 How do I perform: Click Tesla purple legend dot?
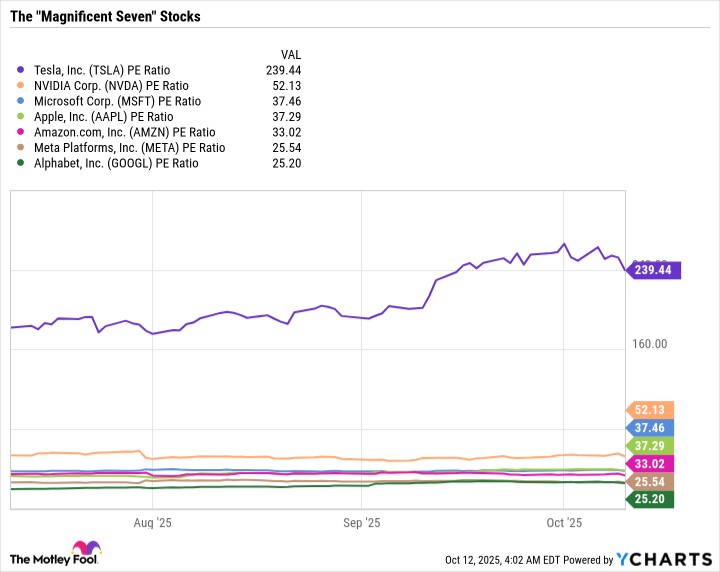22,71
